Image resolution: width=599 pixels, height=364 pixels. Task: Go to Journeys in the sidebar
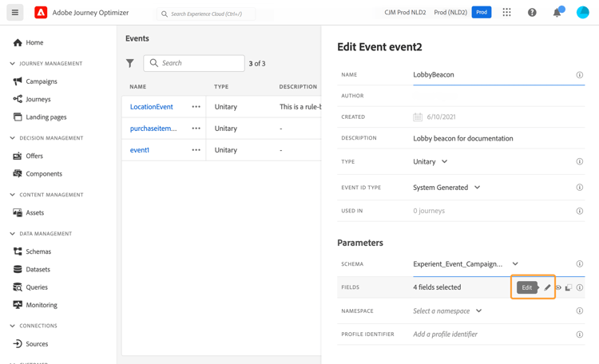coord(38,99)
